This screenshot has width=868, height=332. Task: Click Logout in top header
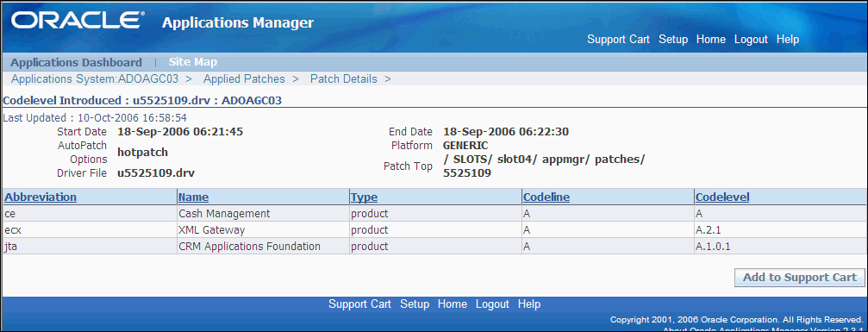[x=751, y=40]
